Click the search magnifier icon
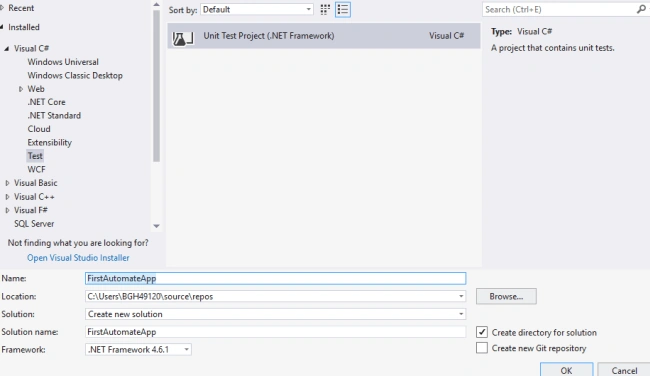 tap(641, 9)
